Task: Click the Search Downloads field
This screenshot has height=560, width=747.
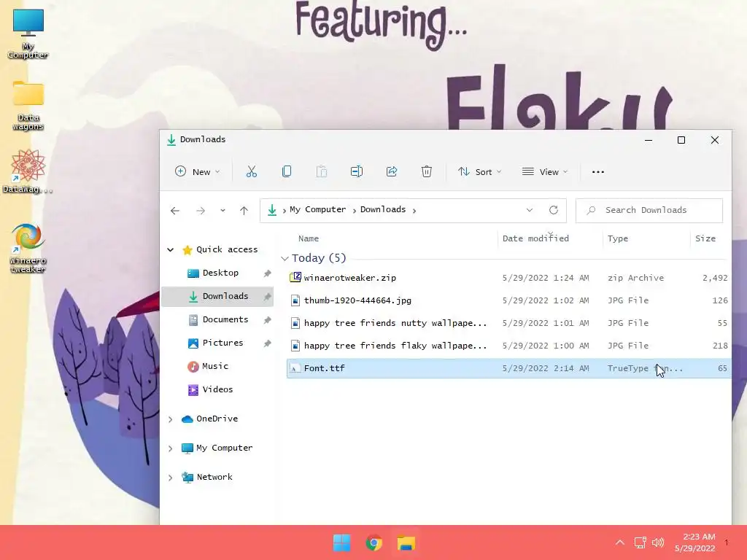Action: coord(649,210)
